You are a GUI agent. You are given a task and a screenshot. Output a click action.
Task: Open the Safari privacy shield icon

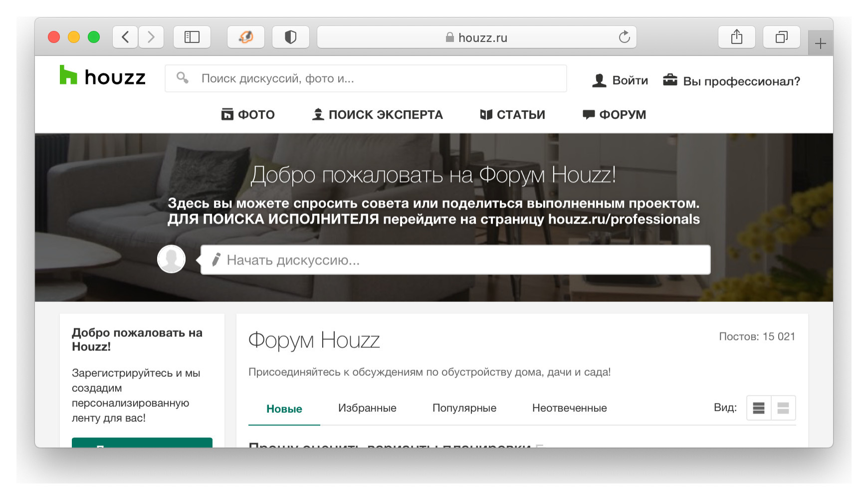point(291,36)
